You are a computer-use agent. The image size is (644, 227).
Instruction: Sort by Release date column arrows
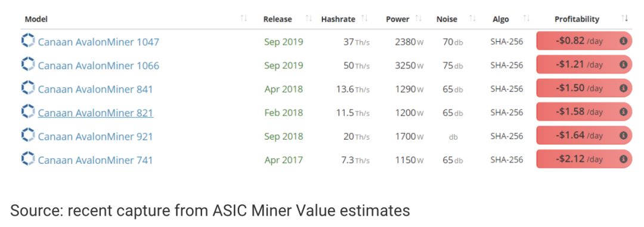pos(309,19)
